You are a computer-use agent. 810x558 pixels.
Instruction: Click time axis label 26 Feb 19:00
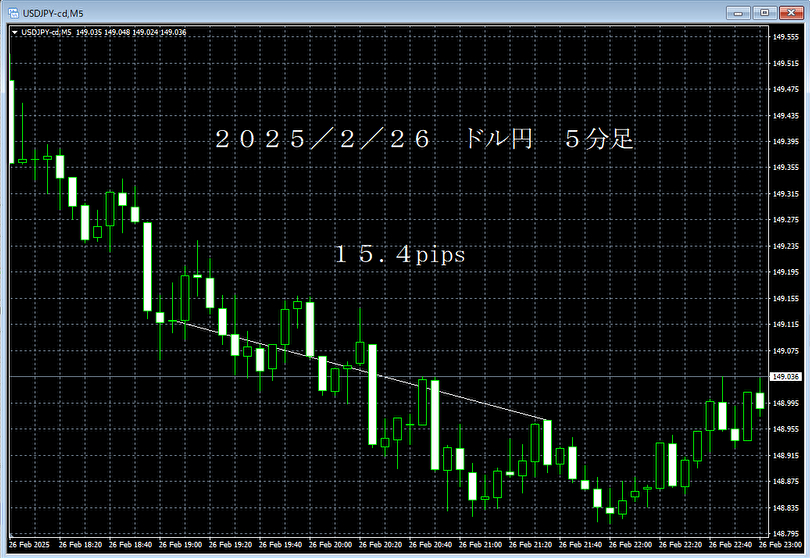click(180, 545)
